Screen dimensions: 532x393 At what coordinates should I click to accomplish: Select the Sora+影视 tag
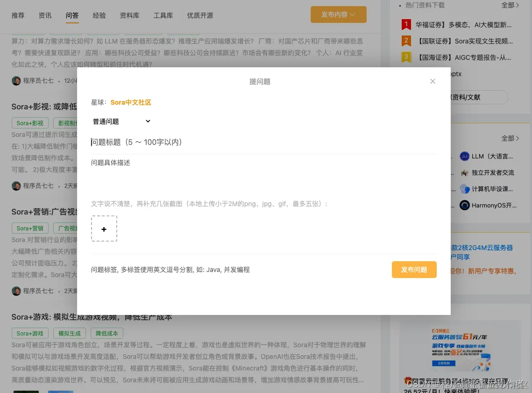pos(30,123)
